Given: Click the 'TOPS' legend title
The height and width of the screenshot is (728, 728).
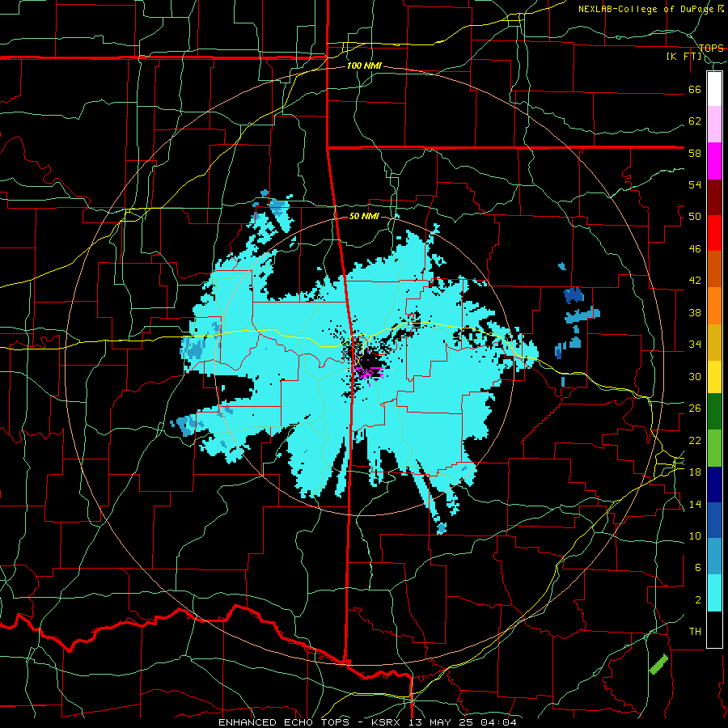Looking at the screenshot, I should (711, 48).
